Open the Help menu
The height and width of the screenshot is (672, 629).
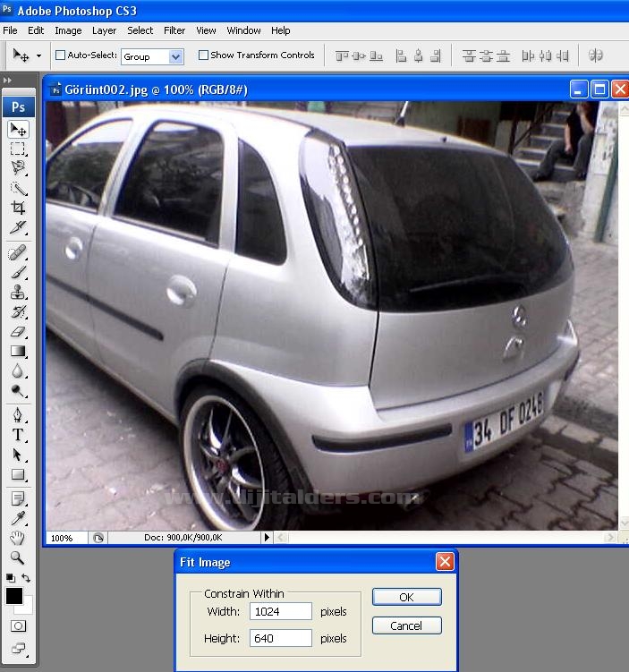click(x=281, y=30)
